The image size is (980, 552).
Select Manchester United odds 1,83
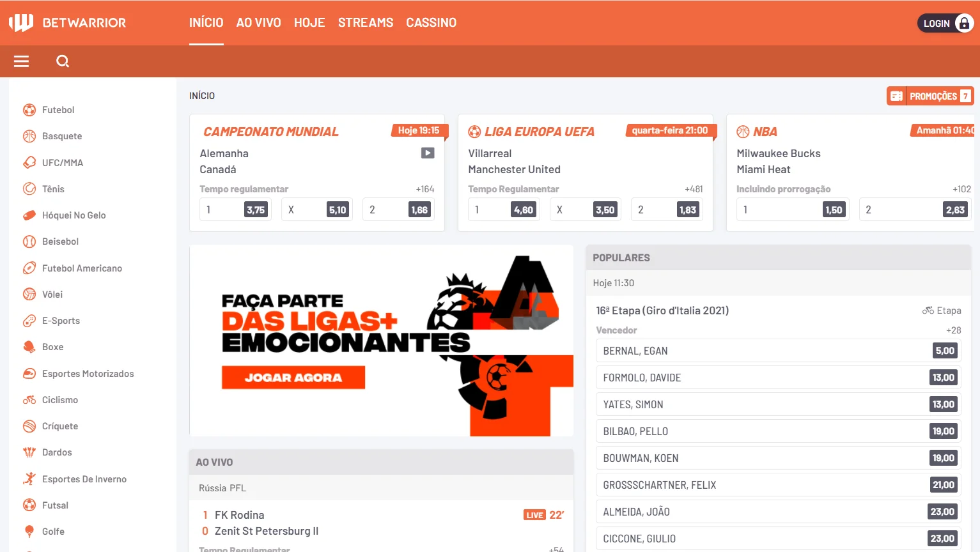click(x=667, y=210)
